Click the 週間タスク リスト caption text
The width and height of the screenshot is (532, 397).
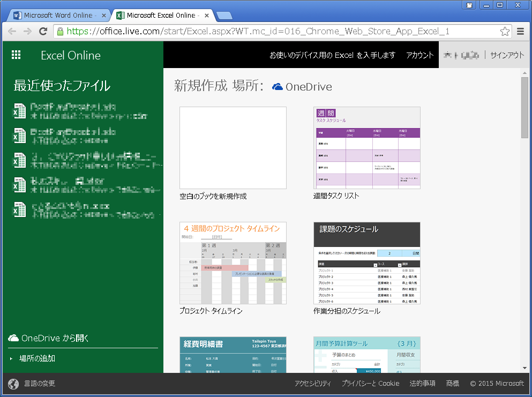point(336,196)
